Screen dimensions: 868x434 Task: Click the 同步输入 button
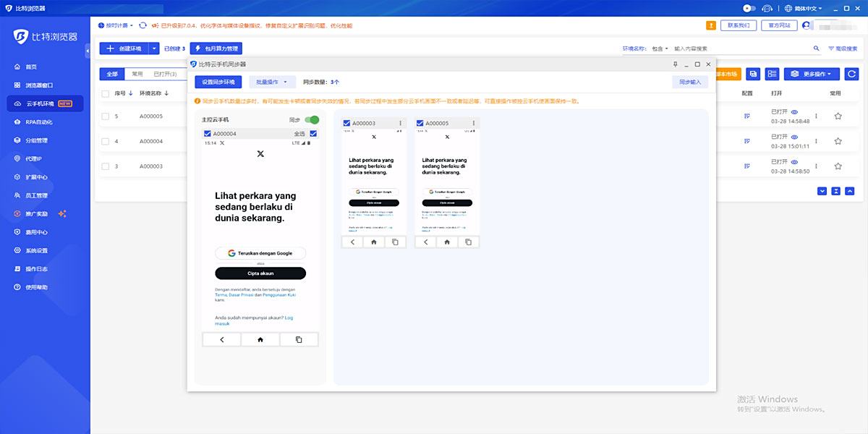click(690, 82)
